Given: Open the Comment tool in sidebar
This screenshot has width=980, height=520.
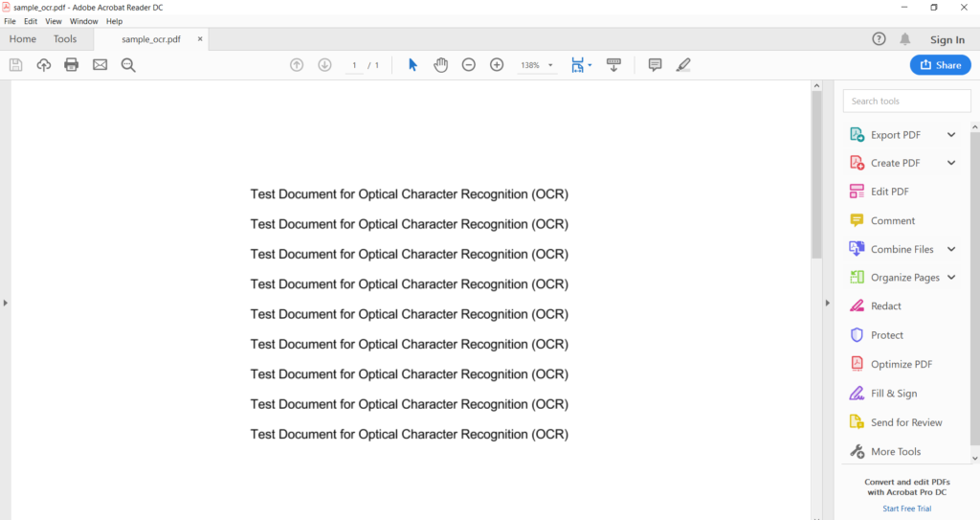Looking at the screenshot, I should 893,220.
